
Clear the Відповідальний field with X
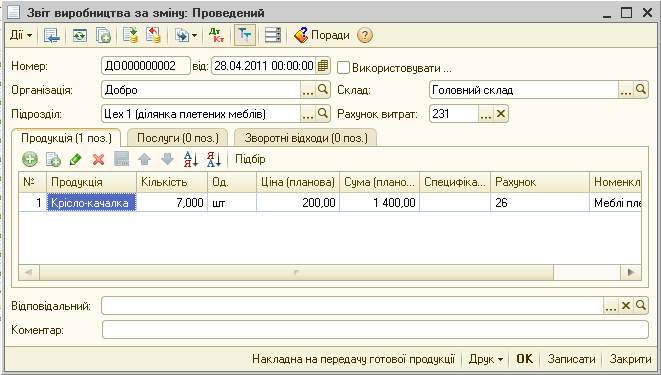tap(626, 306)
